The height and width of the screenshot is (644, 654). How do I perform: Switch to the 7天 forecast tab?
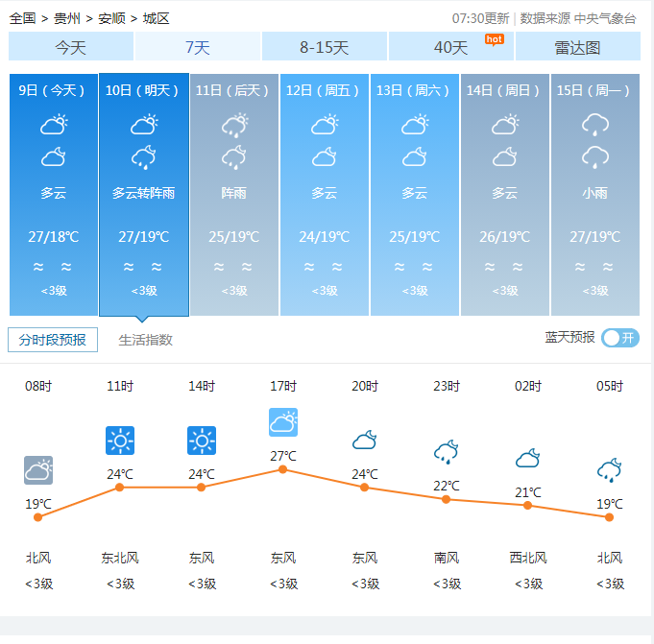(x=198, y=47)
